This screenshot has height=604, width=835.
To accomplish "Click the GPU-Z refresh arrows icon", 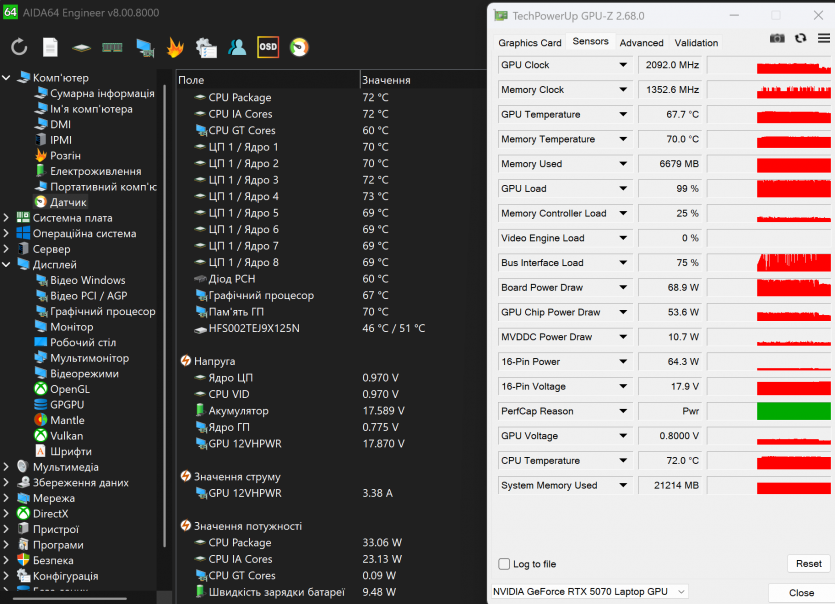I will pyautogui.click(x=801, y=38).
